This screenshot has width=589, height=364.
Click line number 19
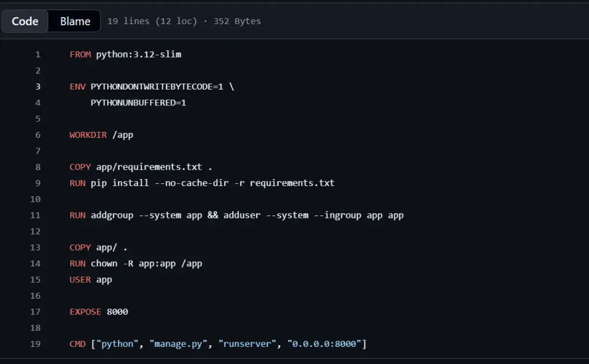(x=35, y=344)
